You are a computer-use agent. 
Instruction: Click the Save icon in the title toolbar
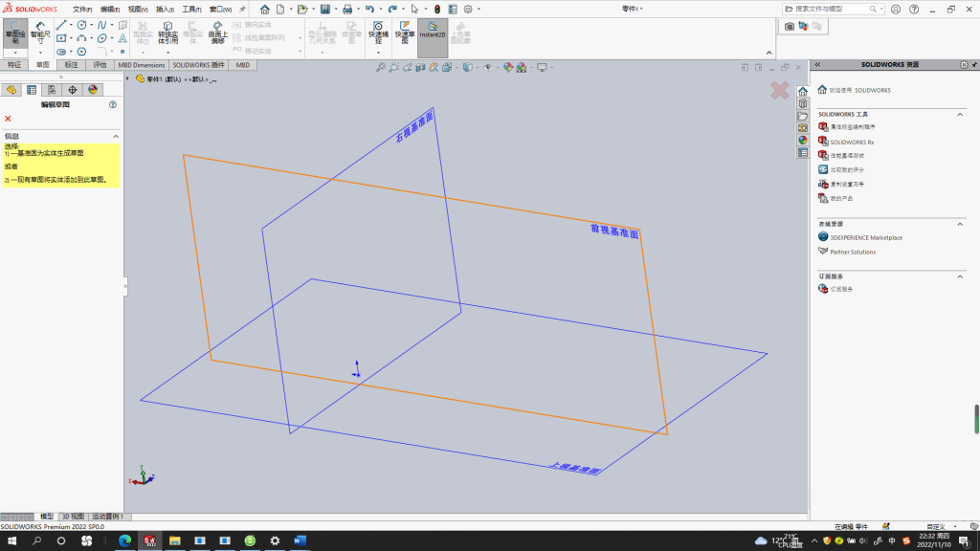point(325,10)
